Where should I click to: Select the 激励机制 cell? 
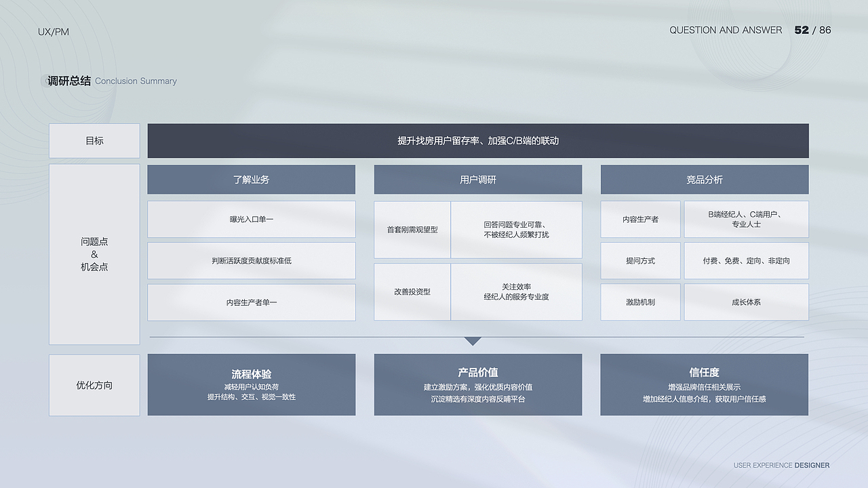tap(640, 302)
